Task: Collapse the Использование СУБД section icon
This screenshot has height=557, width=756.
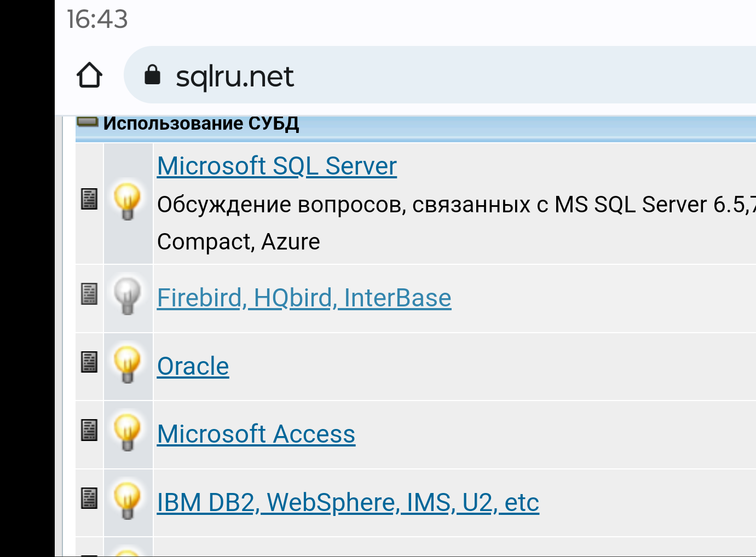Action: (88, 121)
